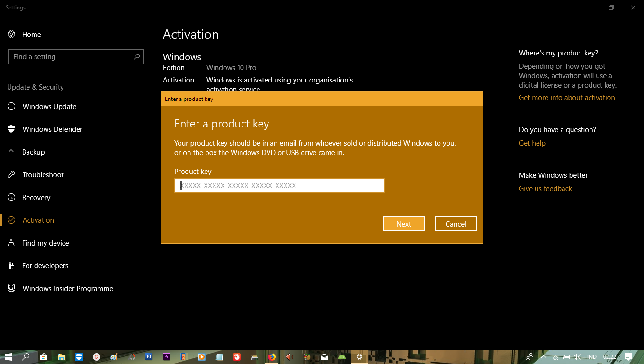This screenshot has width=644, height=364.
Task: Click the volume speaker tray icon
Action: tap(577, 357)
